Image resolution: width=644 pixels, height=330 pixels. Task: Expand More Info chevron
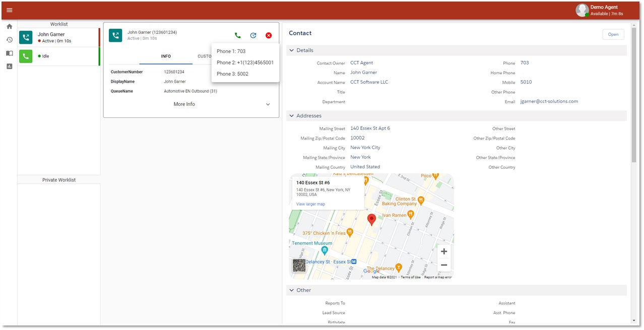[x=268, y=104]
